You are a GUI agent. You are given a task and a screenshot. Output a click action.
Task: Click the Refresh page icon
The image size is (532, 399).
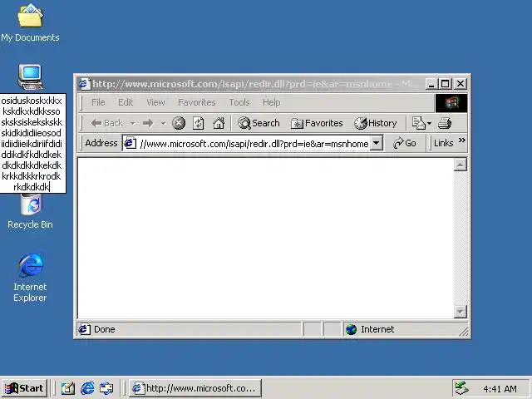(x=199, y=123)
